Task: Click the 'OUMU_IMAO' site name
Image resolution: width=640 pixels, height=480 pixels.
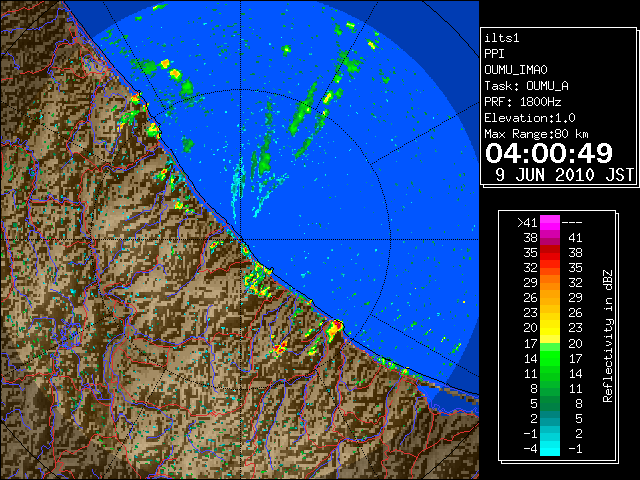Action: point(516,70)
